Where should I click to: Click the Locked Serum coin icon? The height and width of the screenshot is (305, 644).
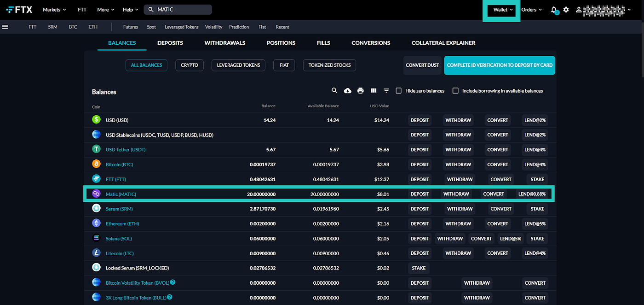96,268
